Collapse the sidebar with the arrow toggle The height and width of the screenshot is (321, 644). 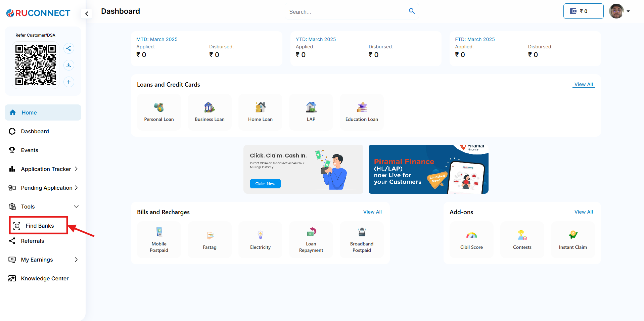87,14
